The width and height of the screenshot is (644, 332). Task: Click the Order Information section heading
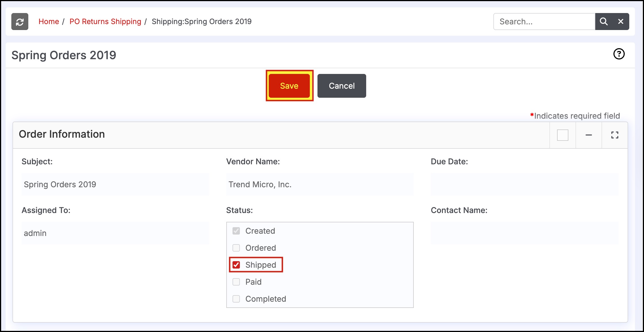62,134
